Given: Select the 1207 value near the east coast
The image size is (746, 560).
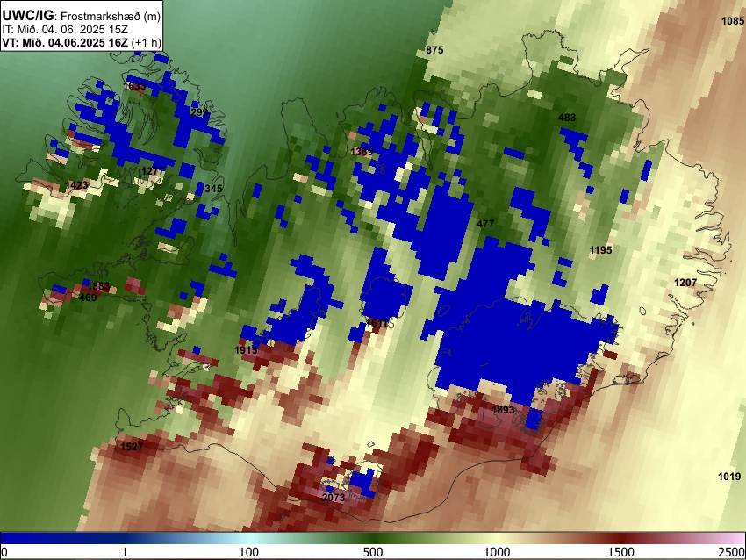Looking at the screenshot, I should pyautogui.click(x=685, y=283).
